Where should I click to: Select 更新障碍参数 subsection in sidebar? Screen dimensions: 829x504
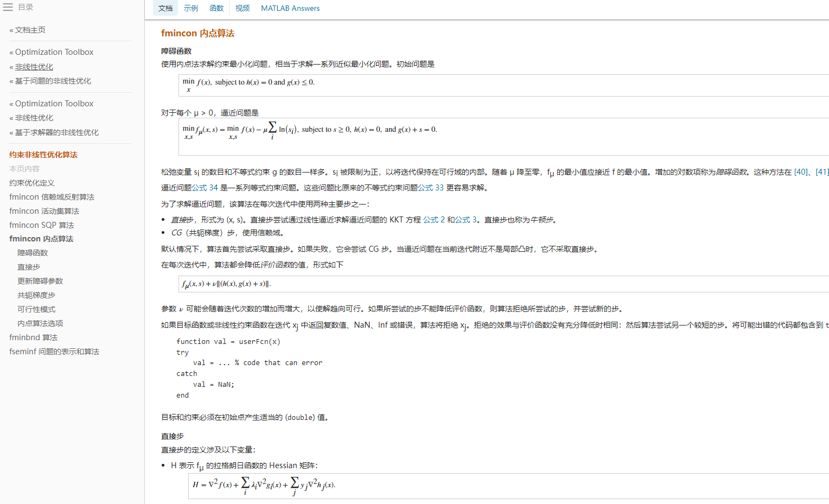40,281
